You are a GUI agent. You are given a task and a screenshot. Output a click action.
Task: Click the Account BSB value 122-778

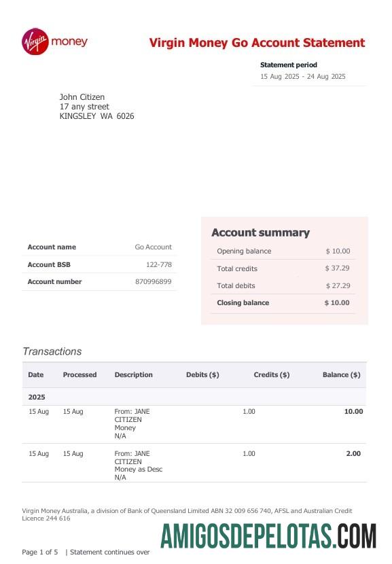pyautogui.click(x=158, y=264)
